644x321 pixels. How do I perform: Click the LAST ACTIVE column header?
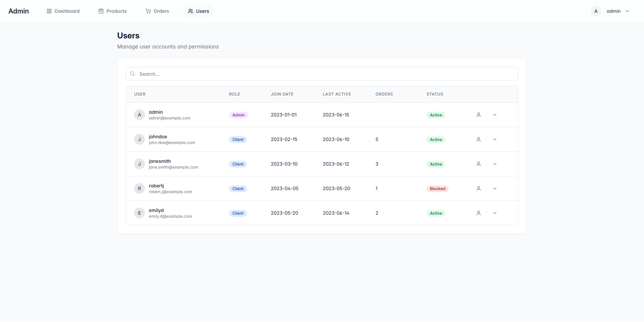[x=337, y=94]
